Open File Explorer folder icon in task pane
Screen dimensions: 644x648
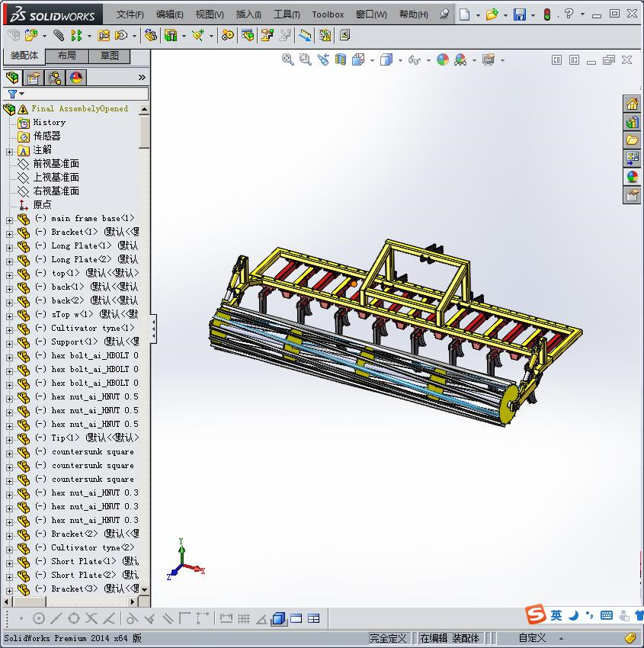tap(632, 140)
